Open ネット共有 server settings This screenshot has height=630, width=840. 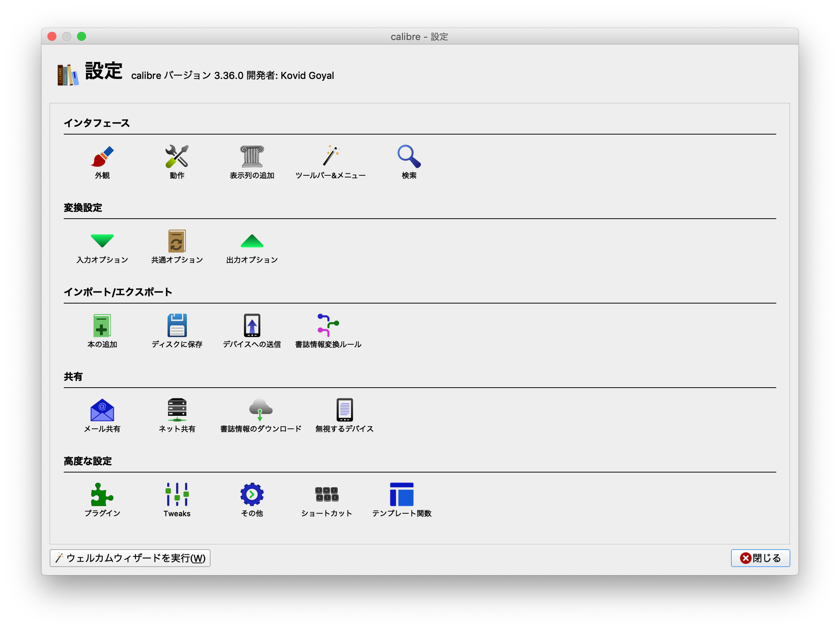tap(177, 416)
